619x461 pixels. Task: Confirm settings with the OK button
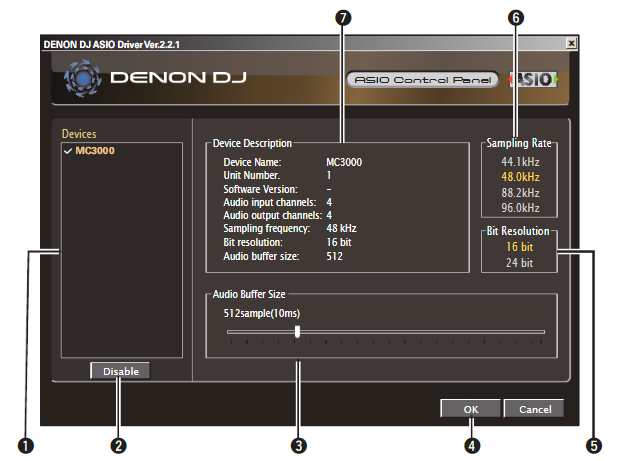point(471,409)
